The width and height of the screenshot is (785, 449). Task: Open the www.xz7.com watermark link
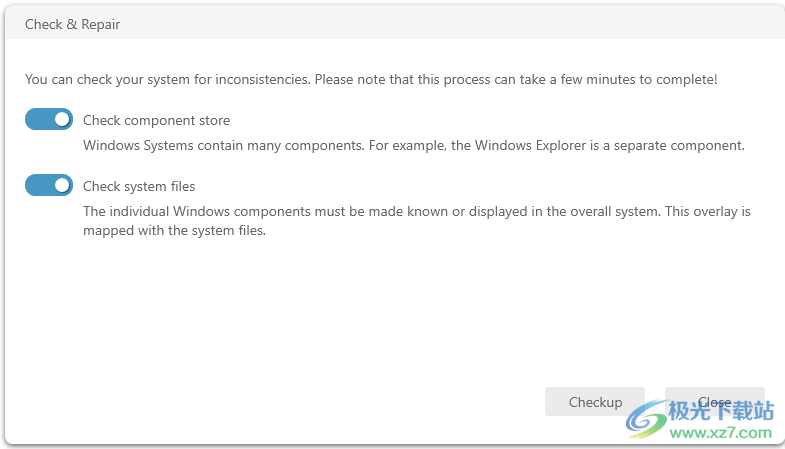(x=721, y=432)
